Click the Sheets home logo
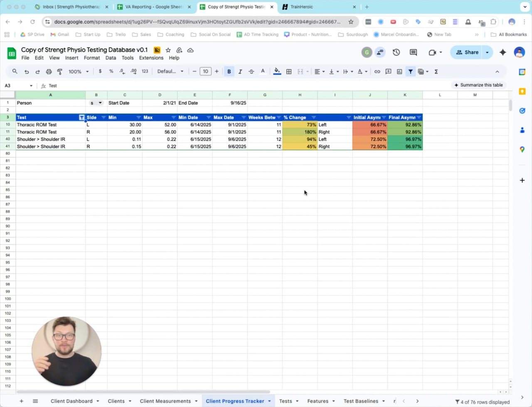The image size is (532, 407). (12, 53)
